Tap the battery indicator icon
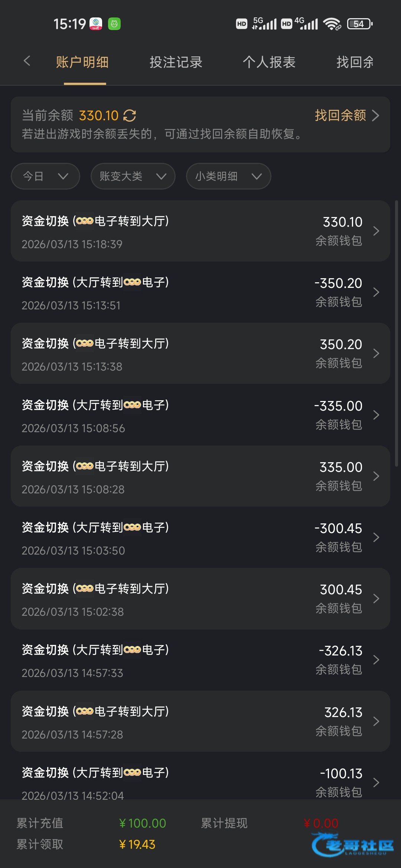 [x=359, y=24]
